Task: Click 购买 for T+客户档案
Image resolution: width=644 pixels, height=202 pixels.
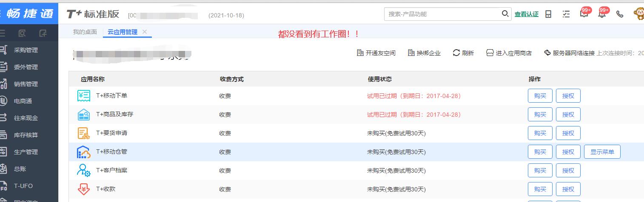Action: click(x=540, y=171)
